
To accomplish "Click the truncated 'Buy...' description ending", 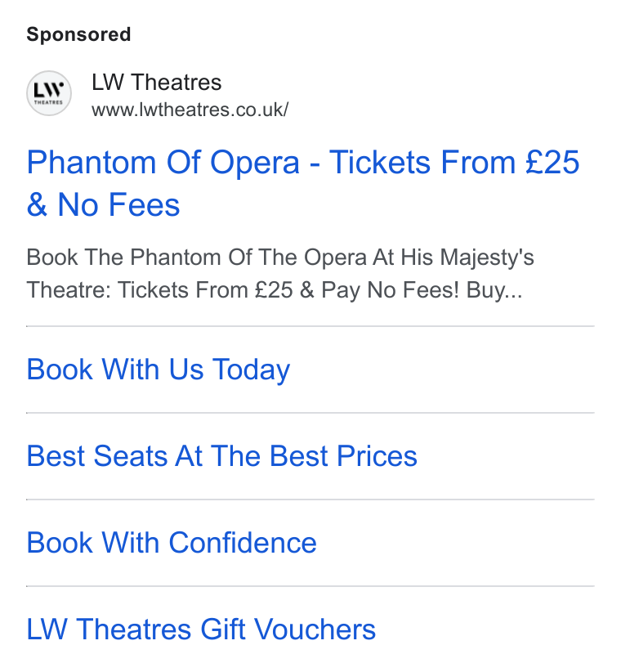I will pos(494,290).
